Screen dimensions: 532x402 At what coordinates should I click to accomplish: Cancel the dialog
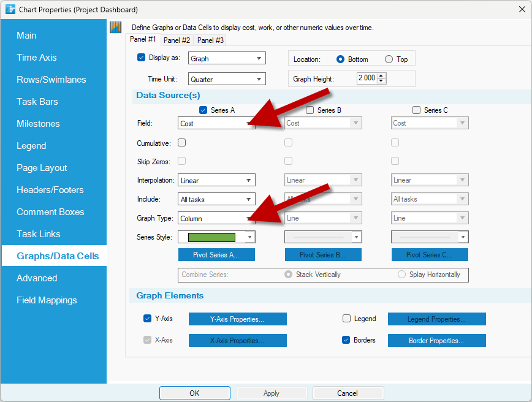(x=348, y=393)
